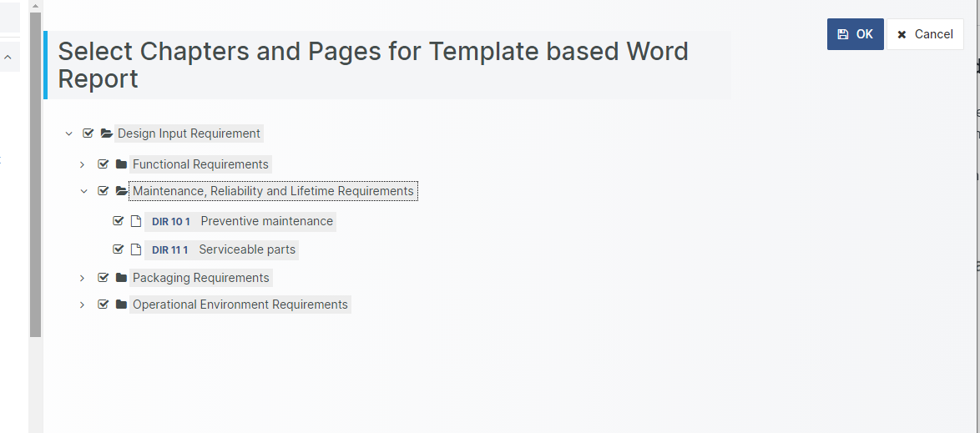The width and height of the screenshot is (980, 433).
Task: Click the Maintenance, Reliability open-folder icon
Action: click(121, 191)
